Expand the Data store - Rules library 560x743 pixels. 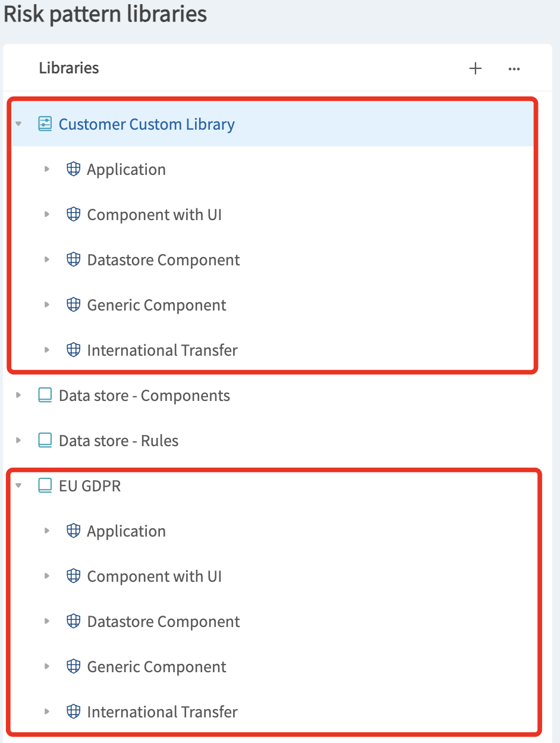click(18, 440)
